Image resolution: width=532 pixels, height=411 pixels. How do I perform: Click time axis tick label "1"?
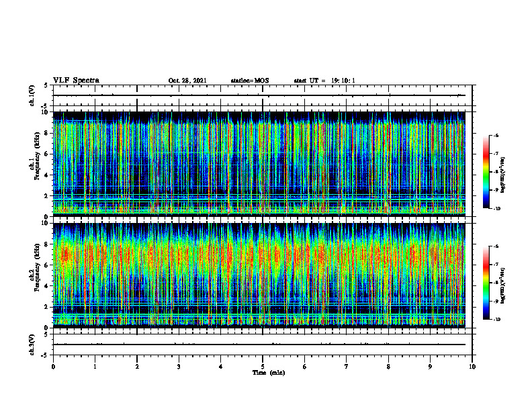click(x=95, y=367)
